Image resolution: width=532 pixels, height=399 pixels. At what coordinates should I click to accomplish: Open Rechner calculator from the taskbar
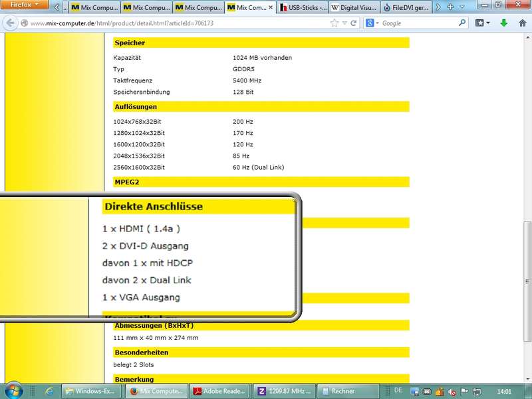coord(345,391)
